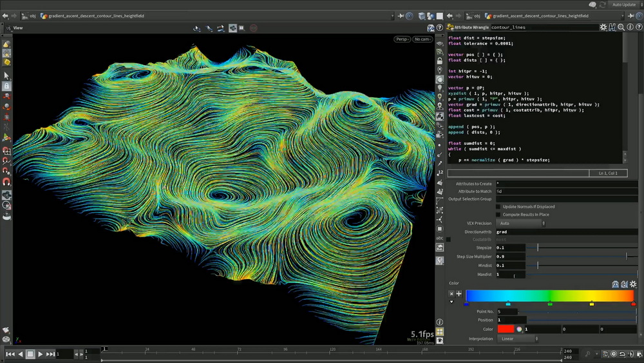This screenshot has height=363, width=644.
Task: Click the four-view layout icon at display bar bottom
Action: tap(440, 331)
